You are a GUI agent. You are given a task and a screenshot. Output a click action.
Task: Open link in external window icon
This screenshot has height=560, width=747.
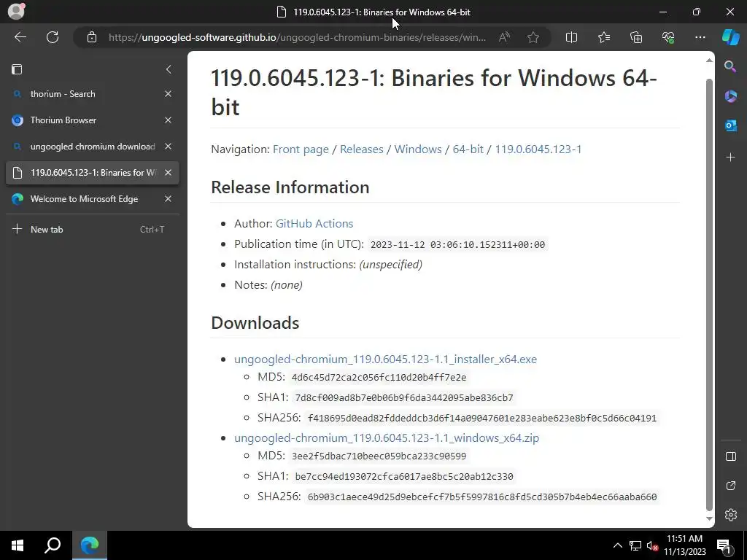coord(730,486)
